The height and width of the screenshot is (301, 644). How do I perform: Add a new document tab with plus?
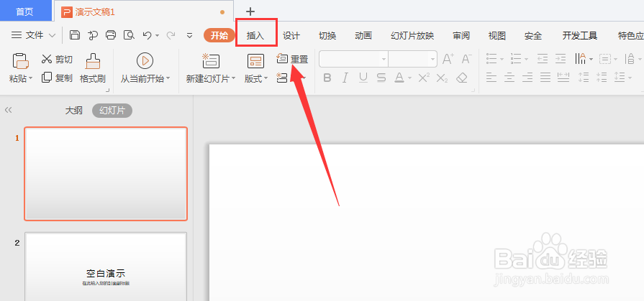(x=250, y=11)
